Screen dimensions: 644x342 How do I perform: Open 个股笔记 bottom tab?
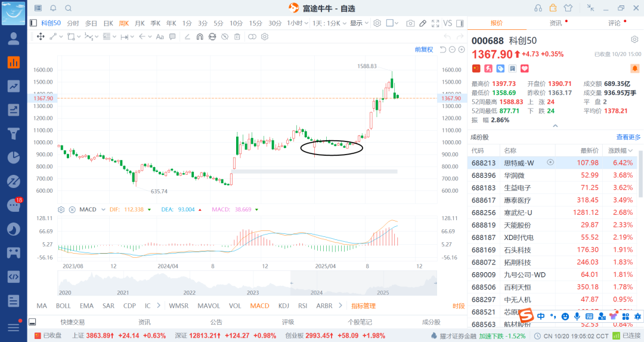(x=360, y=322)
